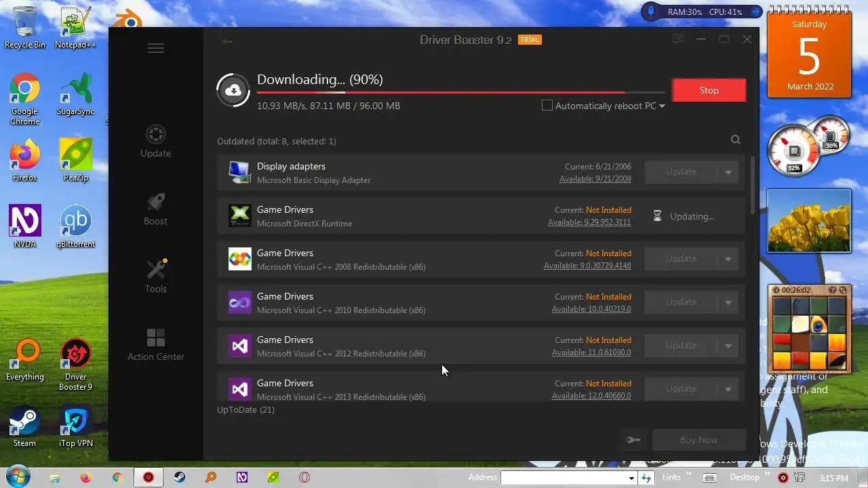Click the taskbar Address input field
This screenshot has width=868, height=488.
point(563,478)
